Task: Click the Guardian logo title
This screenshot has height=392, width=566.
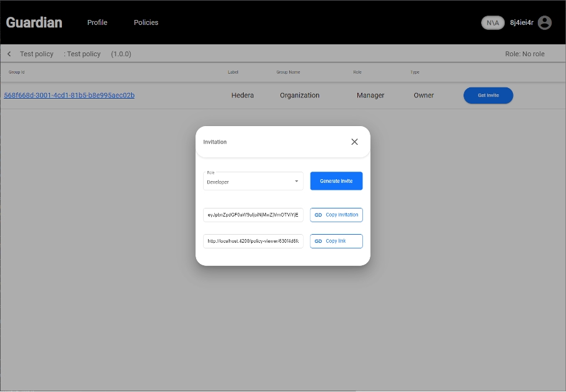Action: [x=34, y=22]
